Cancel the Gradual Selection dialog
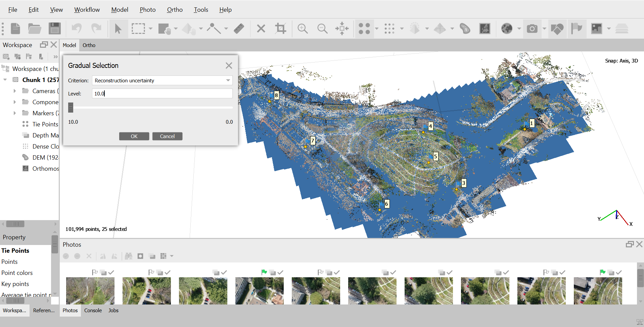The image size is (644, 327). (167, 136)
